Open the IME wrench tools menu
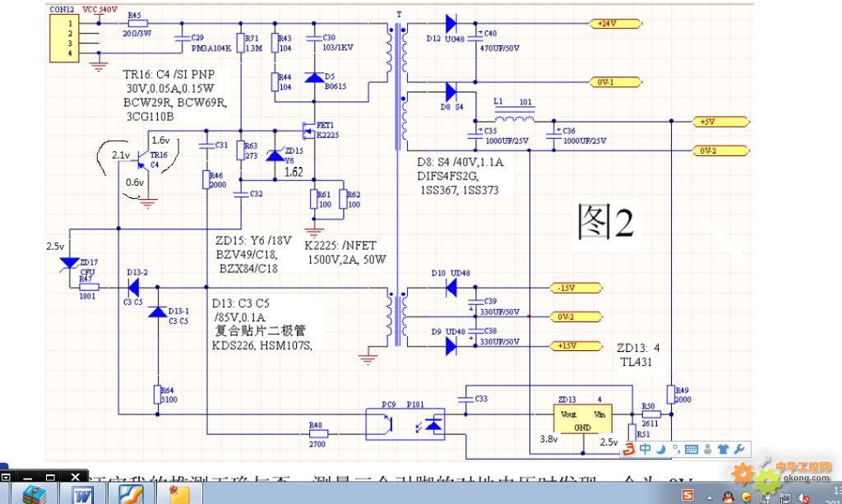The image size is (842, 504). [739, 449]
